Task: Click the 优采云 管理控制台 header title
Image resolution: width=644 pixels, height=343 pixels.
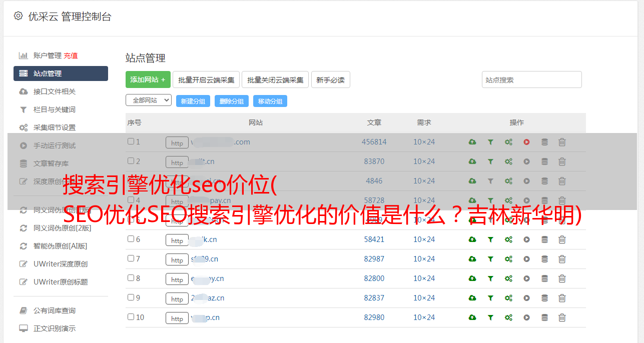Action: click(x=70, y=16)
